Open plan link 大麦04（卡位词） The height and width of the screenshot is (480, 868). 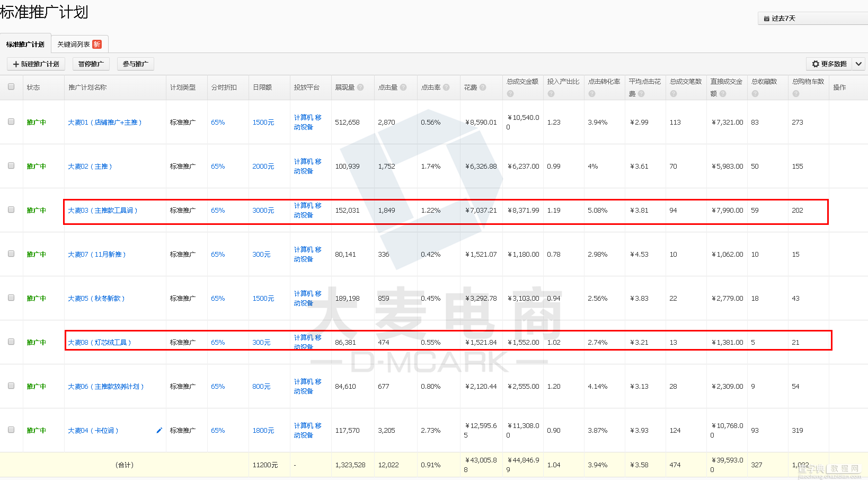[93, 431]
